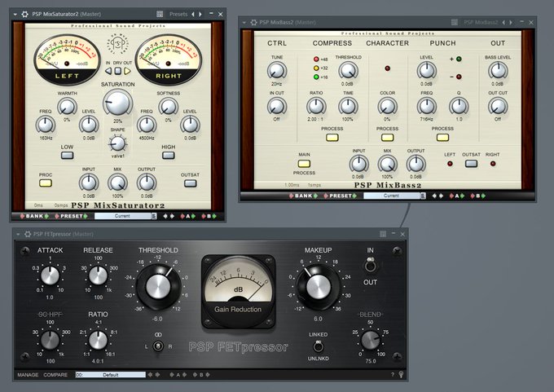Click the MixSaturator2 SHAPE knob
Image resolution: width=554 pixels, height=392 pixels.
pyautogui.click(x=117, y=143)
